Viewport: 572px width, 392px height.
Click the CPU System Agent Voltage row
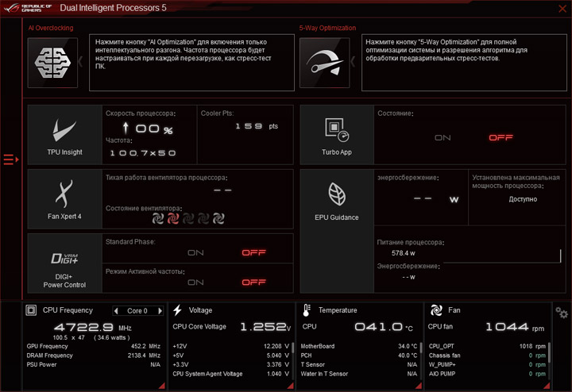(x=231, y=374)
